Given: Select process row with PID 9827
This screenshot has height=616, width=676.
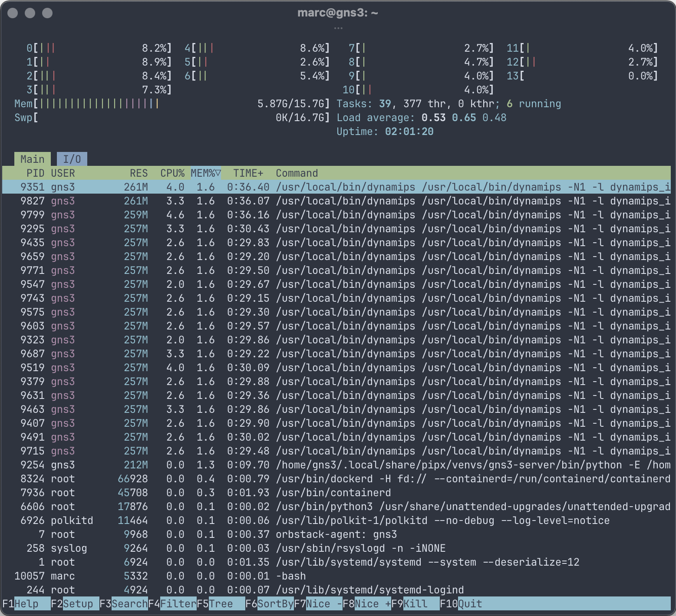Looking at the screenshot, I should (x=336, y=201).
